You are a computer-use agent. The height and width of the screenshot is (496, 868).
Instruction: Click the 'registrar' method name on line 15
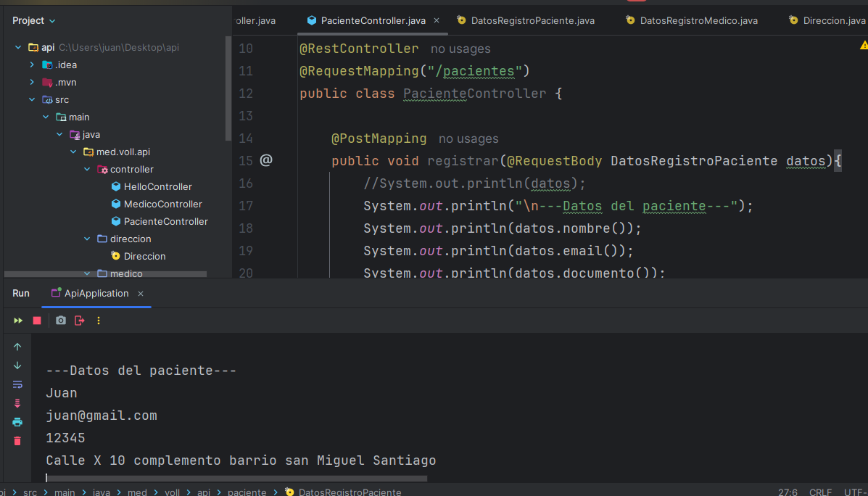463,161
